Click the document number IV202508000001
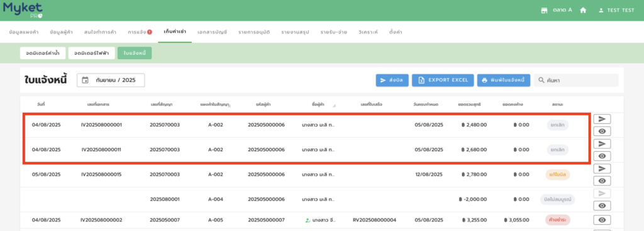The image size is (644, 231). [x=101, y=125]
